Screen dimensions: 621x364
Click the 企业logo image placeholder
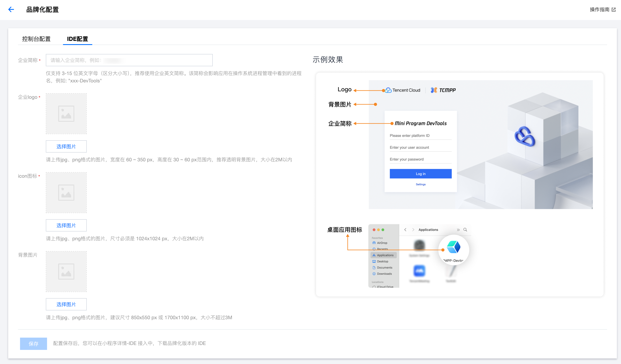coord(66,114)
